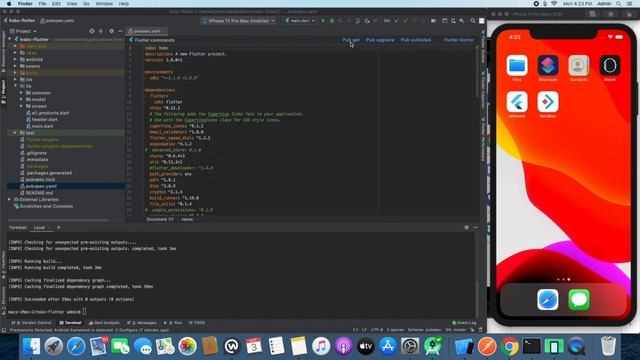The image size is (640, 360).
Task: Expand the test folder
Action: (x=16, y=133)
